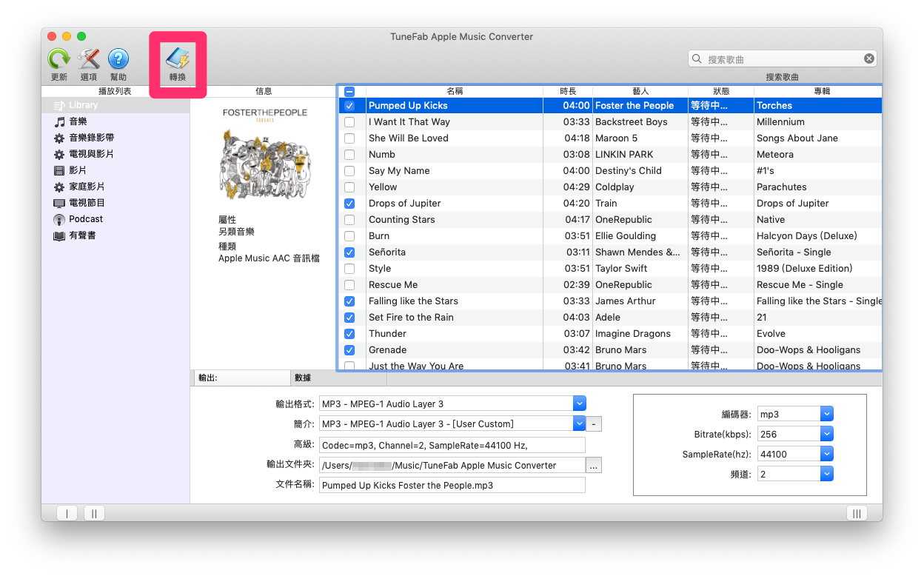The width and height of the screenshot is (924, 576).
Task: Clear the search field with X icon
Action: point(869,59)
